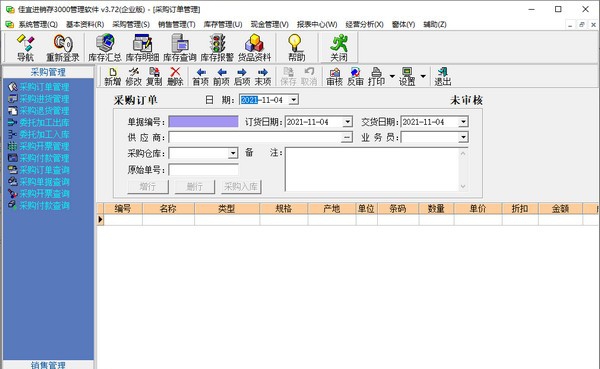Open 库存报警 stock alarm

[217, 47]
